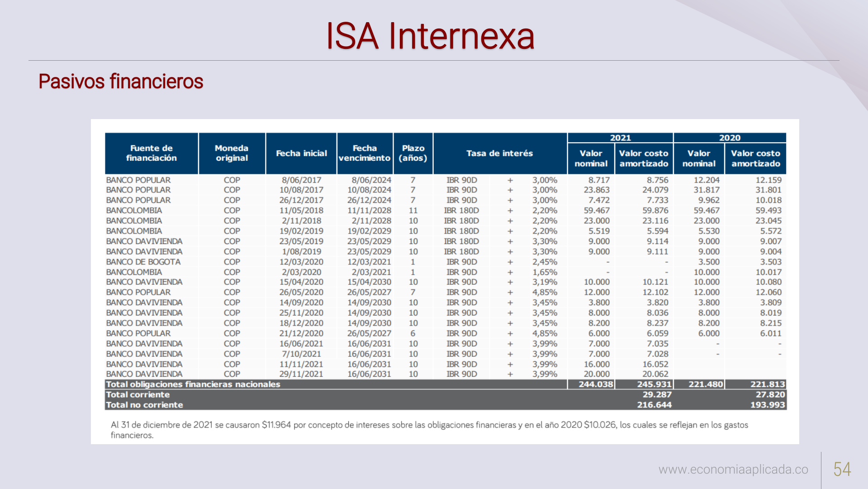Click the amortized cost value 16.052

pyautogui.click(x=655, y=364)
